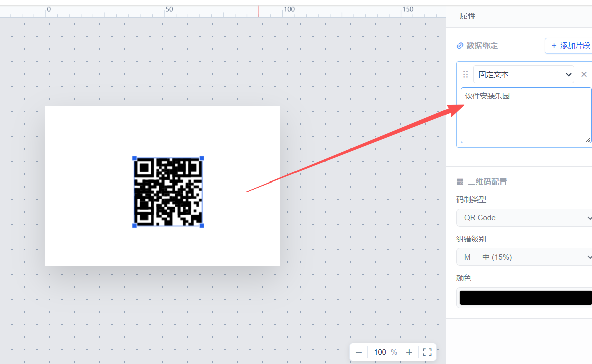Image resolution: width=592 pixels, height=364 pixels.
Task: Open the 固定文本 dropdown
Action: (x=523, y=74)
